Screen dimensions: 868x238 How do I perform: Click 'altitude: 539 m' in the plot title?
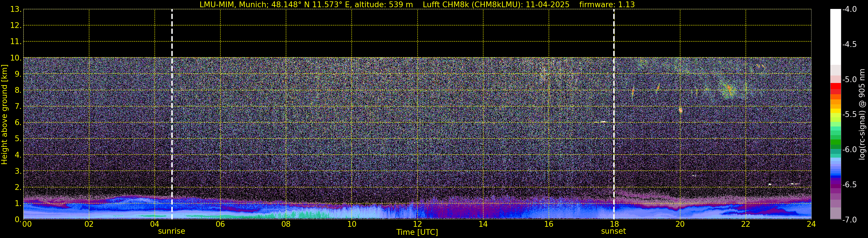click(383, 5)
